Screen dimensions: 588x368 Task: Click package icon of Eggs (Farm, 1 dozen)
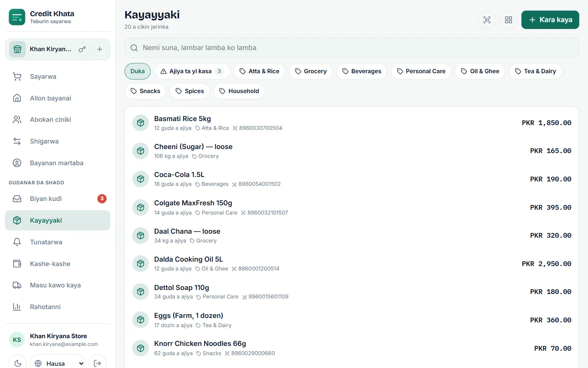(140, 320)
